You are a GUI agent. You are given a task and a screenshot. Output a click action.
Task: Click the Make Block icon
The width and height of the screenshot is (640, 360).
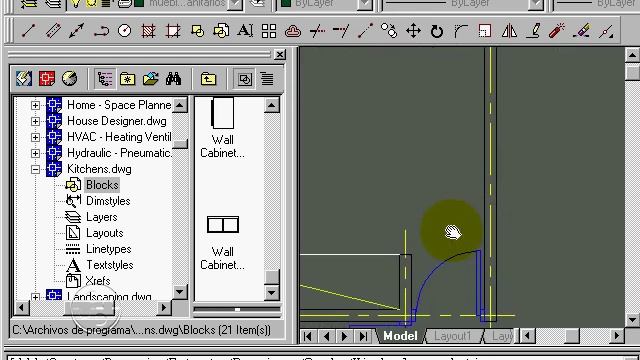pyautogui.click(x=221, y=31)
